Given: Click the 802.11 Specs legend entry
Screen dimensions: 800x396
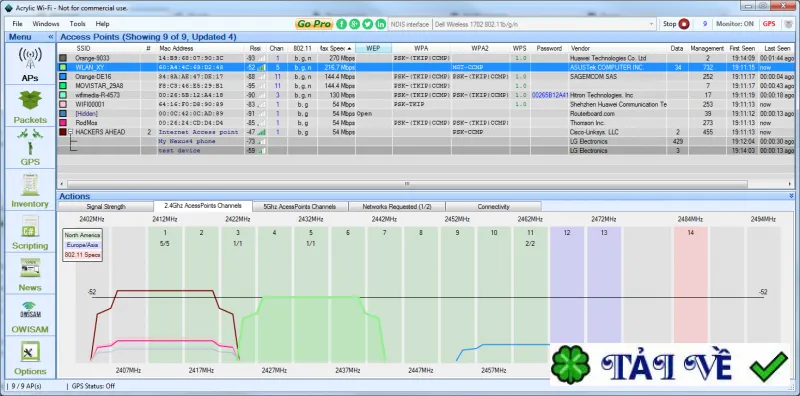Looking at the screenshot, I should tap(82, 255).
